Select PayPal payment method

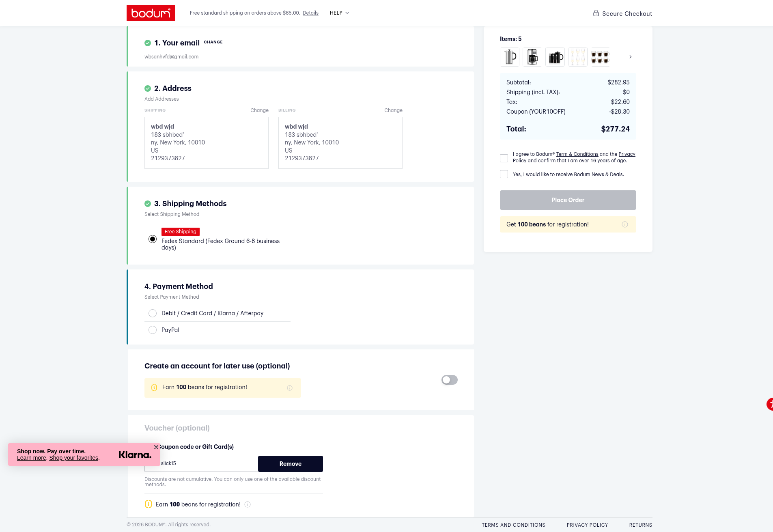coord(153,330)
